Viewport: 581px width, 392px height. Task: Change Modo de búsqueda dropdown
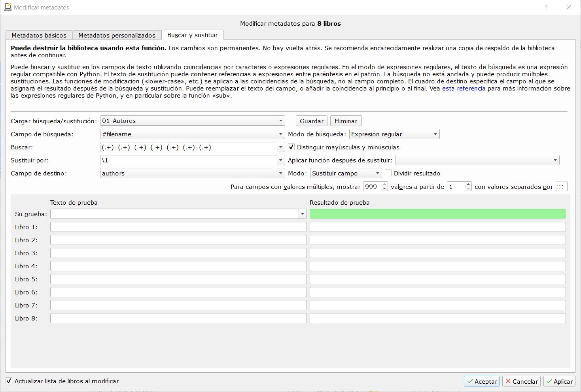pos(394,134)
